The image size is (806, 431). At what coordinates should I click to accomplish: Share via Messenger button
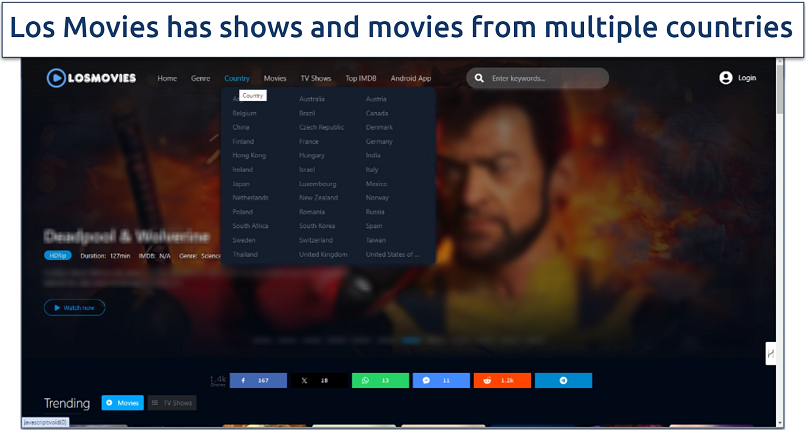[441, 380]
